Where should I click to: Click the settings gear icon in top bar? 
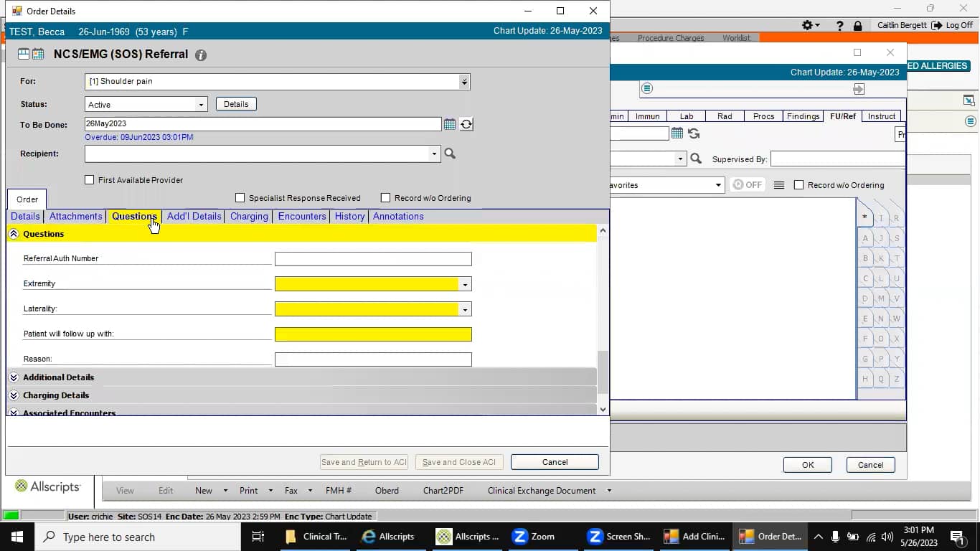[x=808, y=25]
